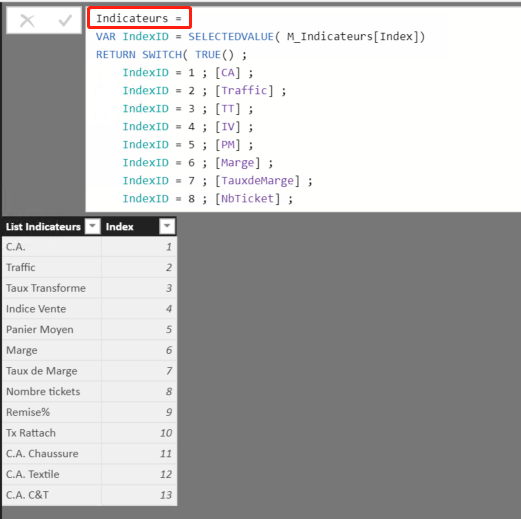Select the 'Nombre tickets' cell
This screenshot has height=519, width=521.
click(x=52, y=391)
